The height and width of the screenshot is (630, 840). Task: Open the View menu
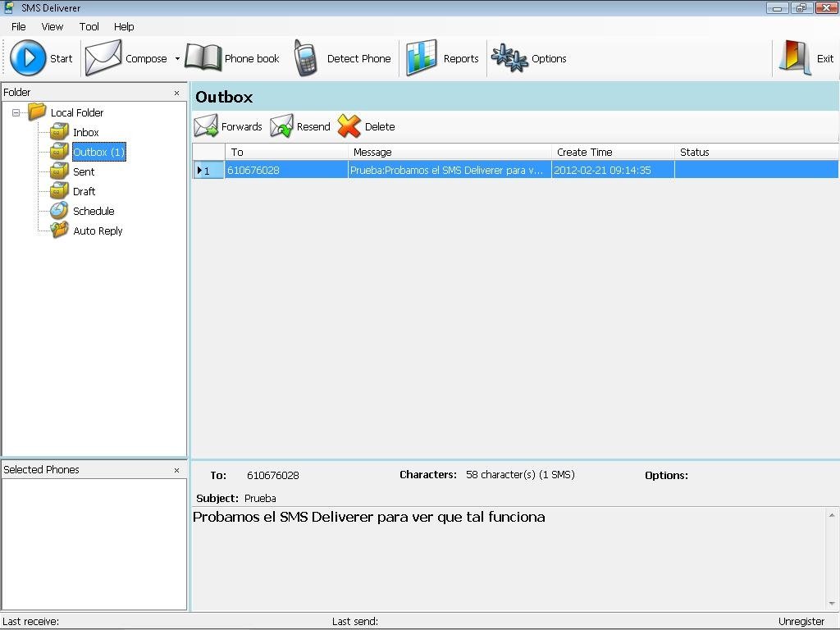coord(52,27)
